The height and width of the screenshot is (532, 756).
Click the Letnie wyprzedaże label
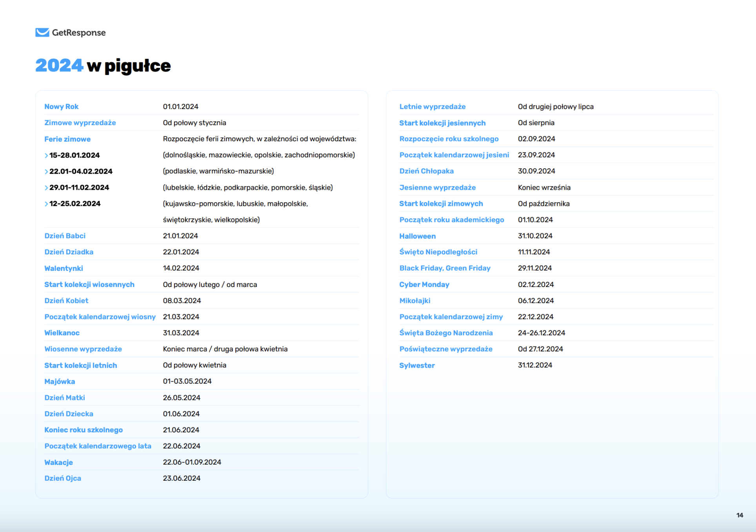(432, 107)
